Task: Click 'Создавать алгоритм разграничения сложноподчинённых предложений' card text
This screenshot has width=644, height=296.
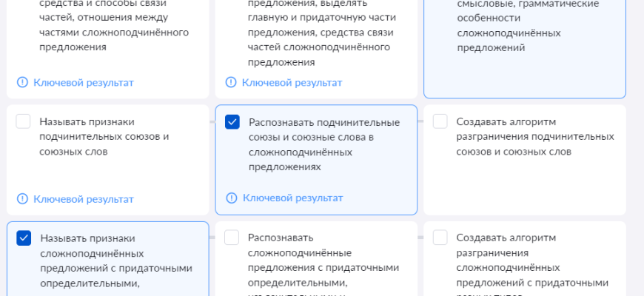Action: point(531,260)
